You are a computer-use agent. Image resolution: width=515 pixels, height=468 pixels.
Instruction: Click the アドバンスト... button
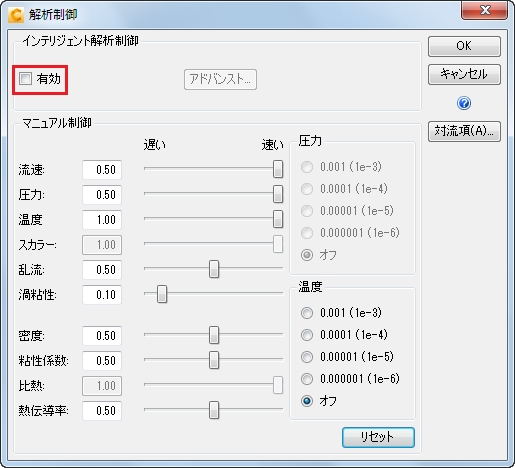click(x=220, y=79)
